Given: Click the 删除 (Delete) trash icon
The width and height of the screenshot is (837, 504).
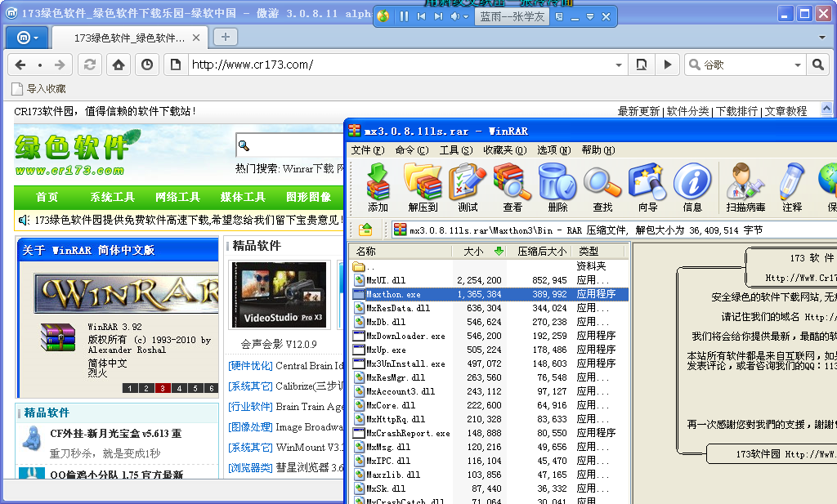Looking at the screenshot, I should tap(557, 186).
